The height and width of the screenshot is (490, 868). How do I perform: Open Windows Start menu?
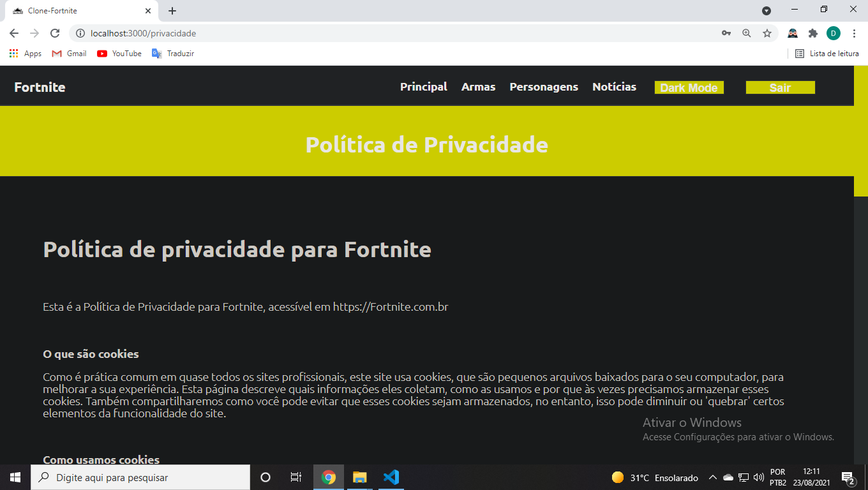coord(15,477)
